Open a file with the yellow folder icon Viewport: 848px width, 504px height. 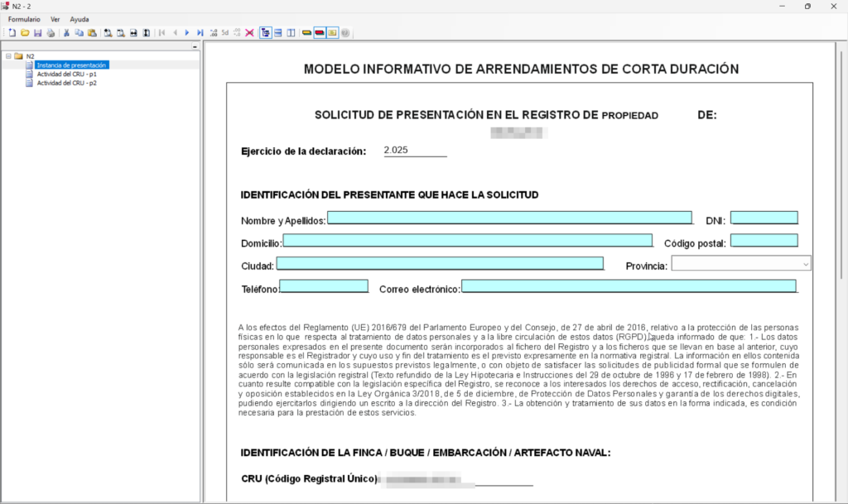tap(25, 33)
